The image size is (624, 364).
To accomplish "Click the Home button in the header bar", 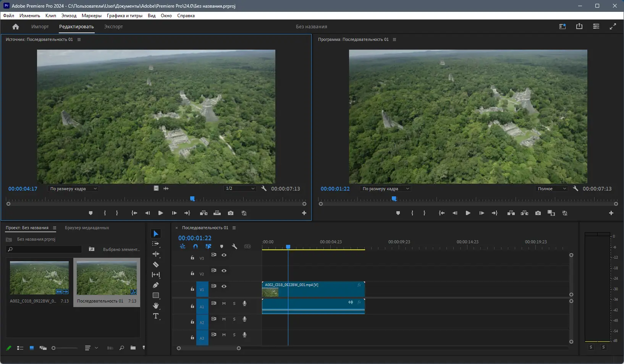I will tap(15, 27).
